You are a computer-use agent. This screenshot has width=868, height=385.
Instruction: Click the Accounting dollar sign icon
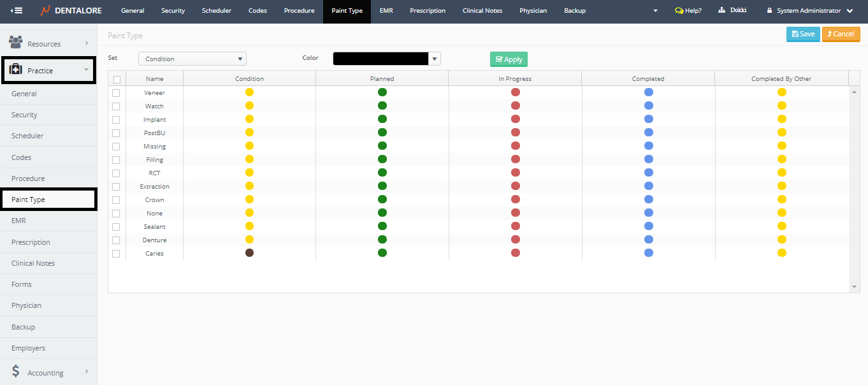16,372
